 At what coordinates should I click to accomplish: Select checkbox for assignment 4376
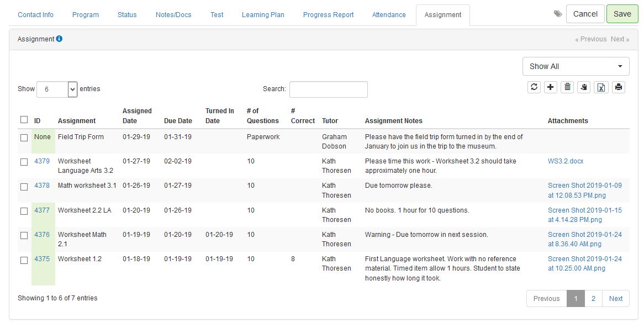[x=24, y=235]
